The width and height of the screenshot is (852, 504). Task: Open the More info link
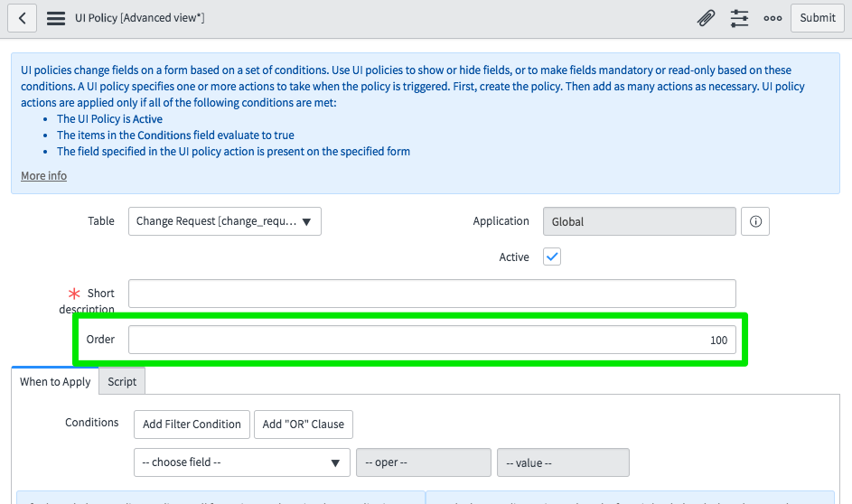(43, 175)
